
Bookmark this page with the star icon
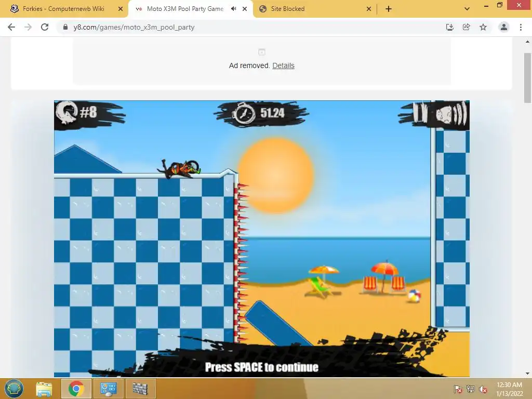[x=483, y=27]
